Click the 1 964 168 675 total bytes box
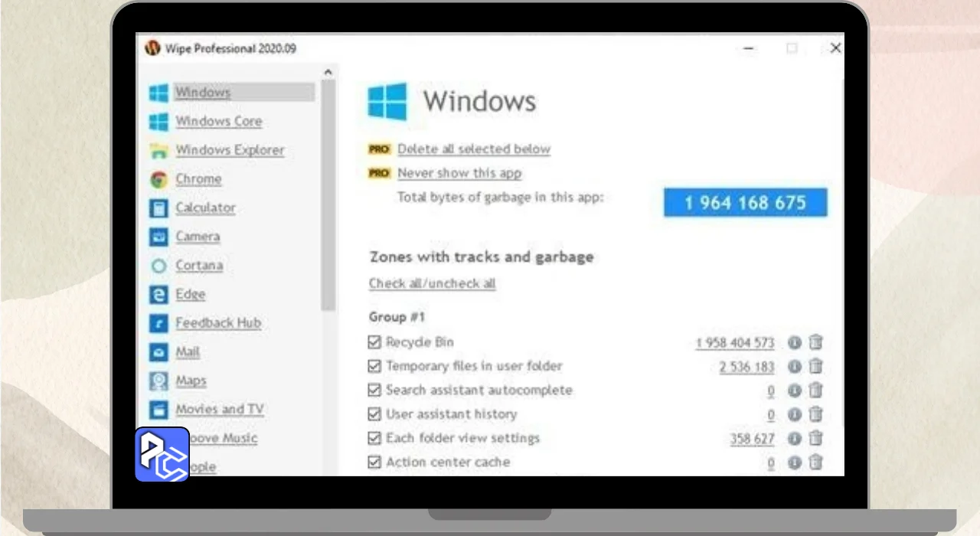 [746, 203]
